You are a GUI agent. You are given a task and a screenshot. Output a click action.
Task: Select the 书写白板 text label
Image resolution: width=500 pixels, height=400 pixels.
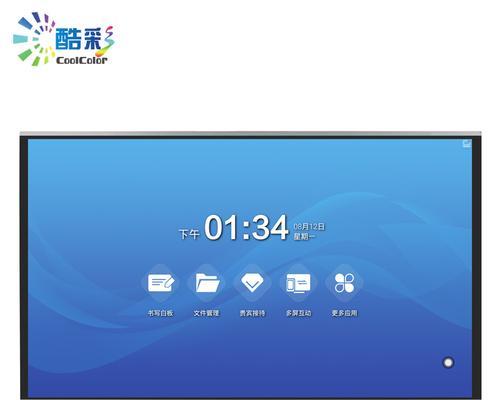tap(161, 313)
